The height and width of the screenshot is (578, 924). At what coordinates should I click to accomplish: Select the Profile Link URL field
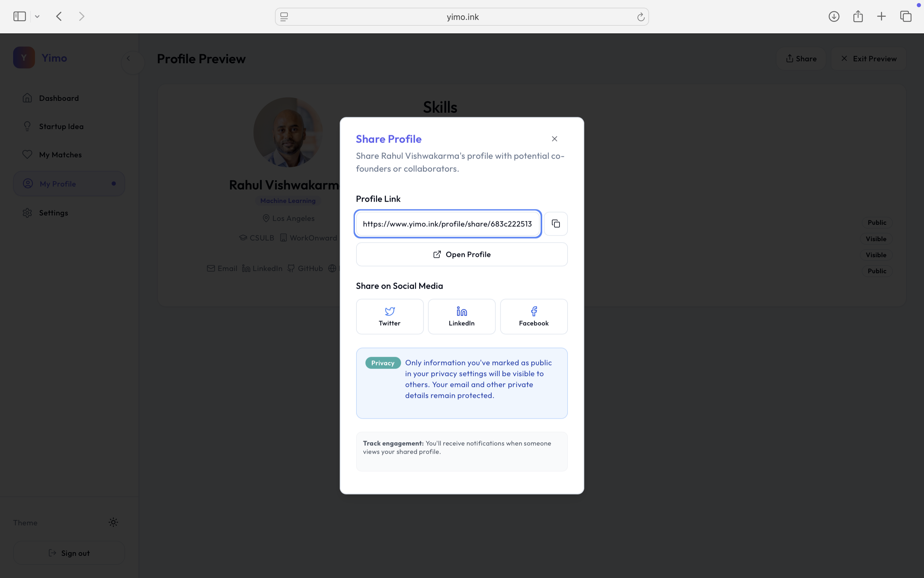(448, 223)
